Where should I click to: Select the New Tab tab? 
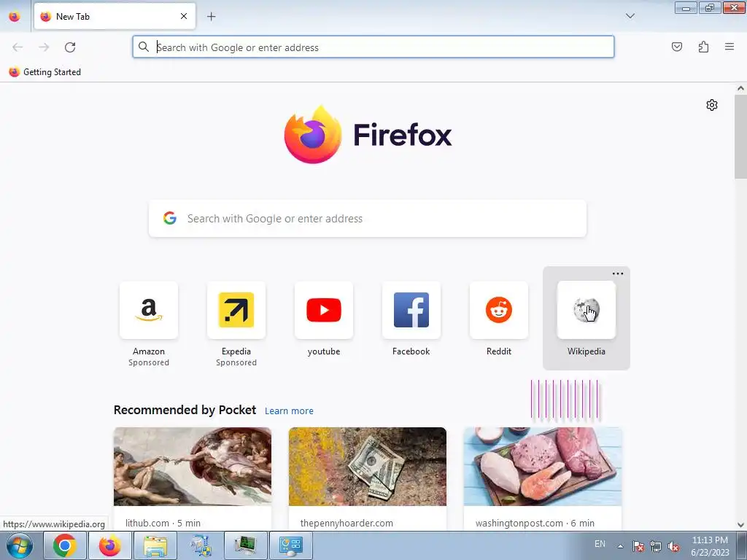tap(115, 16)
